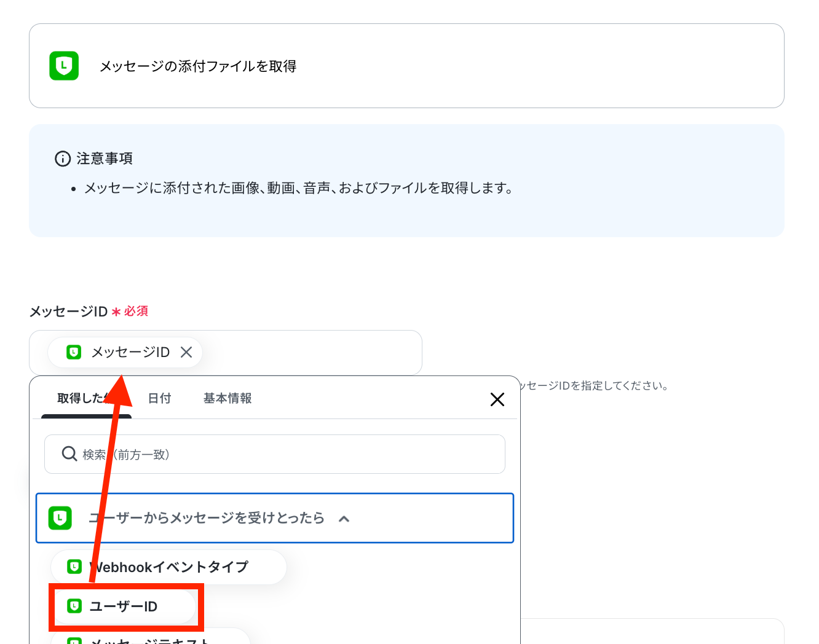The image size is (819, 644).
Task: Close the value picker popup
Action: (x=497, y=399)
